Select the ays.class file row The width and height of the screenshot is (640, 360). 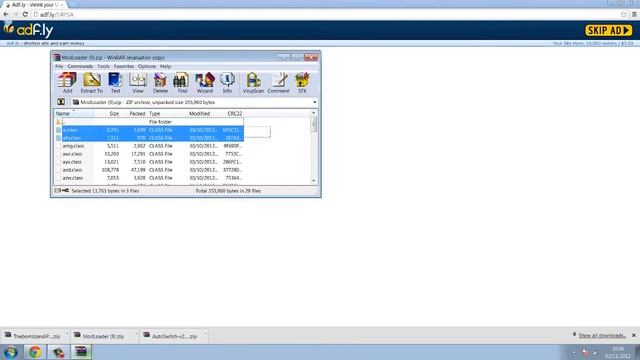tap(149, 162)
